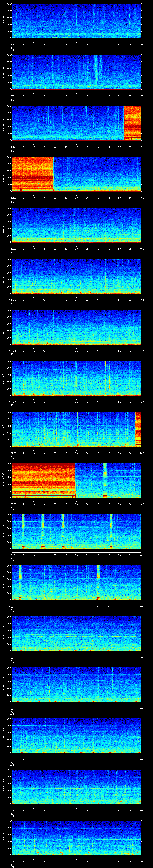
Task: Select the spectrogram panel starting at 14:15:00
Action: [76, 72]
